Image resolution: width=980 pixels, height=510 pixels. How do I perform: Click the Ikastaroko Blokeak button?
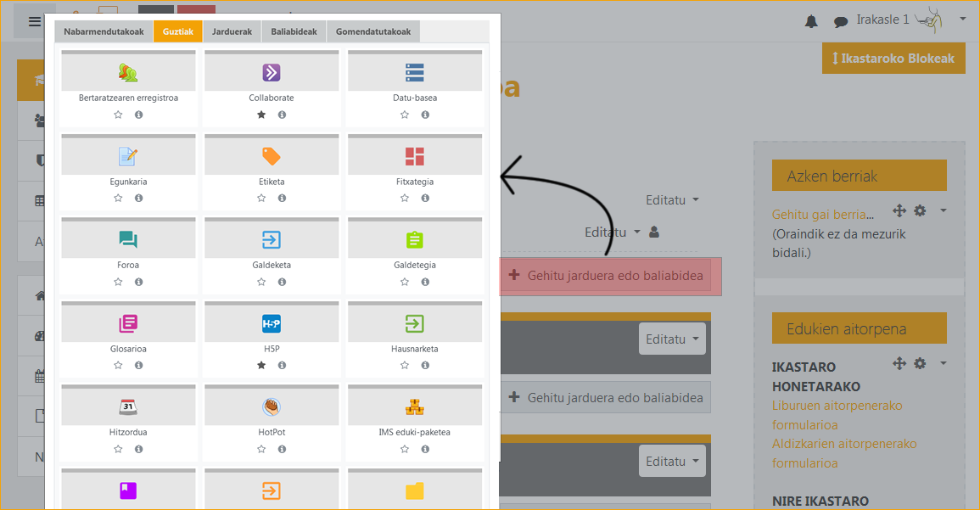click(893, 59)
